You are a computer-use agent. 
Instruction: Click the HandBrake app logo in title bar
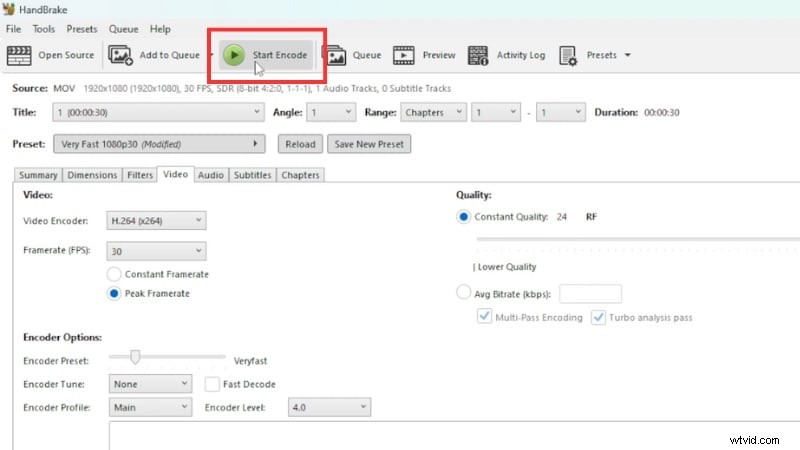(x=8, y=9)
